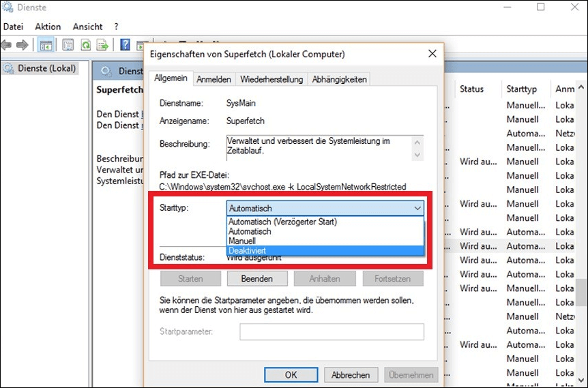Click the back arrow toolbar icon
This screenshot has width=588, height=388.
click(x=7, y=45)
